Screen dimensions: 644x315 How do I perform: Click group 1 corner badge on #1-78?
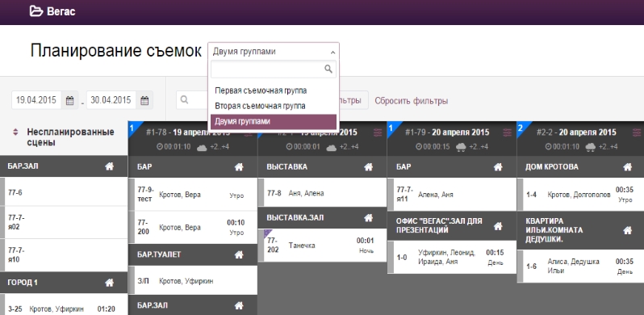coord(133,127)
